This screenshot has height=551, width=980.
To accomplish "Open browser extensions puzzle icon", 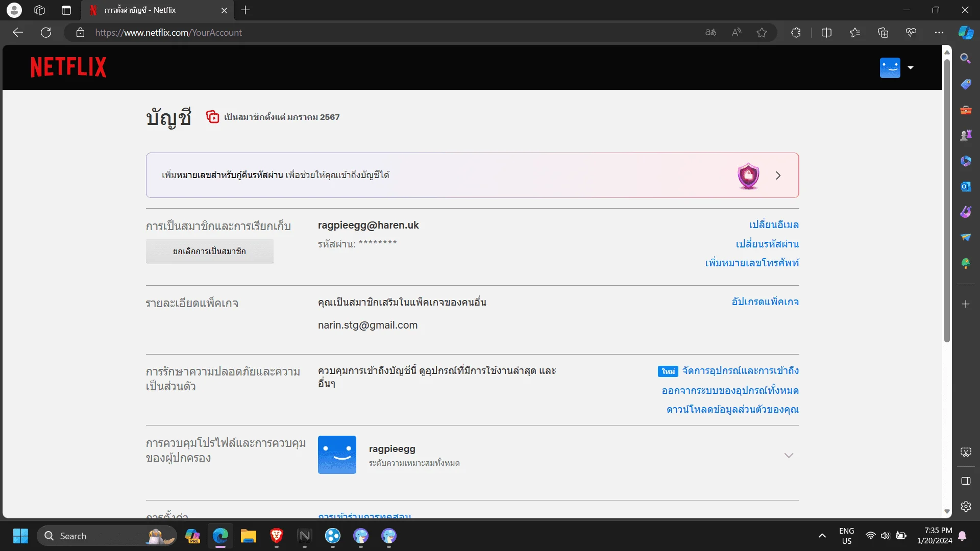I will [x=796, y=33].
